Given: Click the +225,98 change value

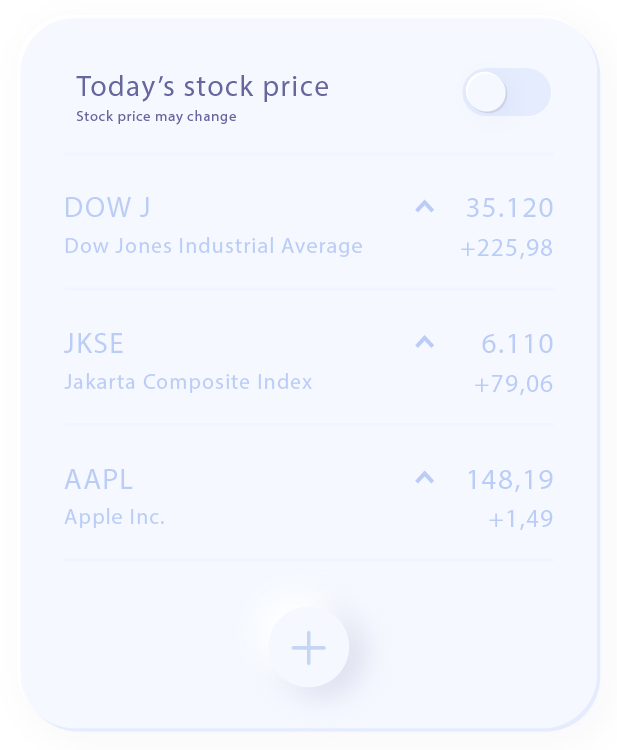Looking at the screenshot, I should [506, 248].
